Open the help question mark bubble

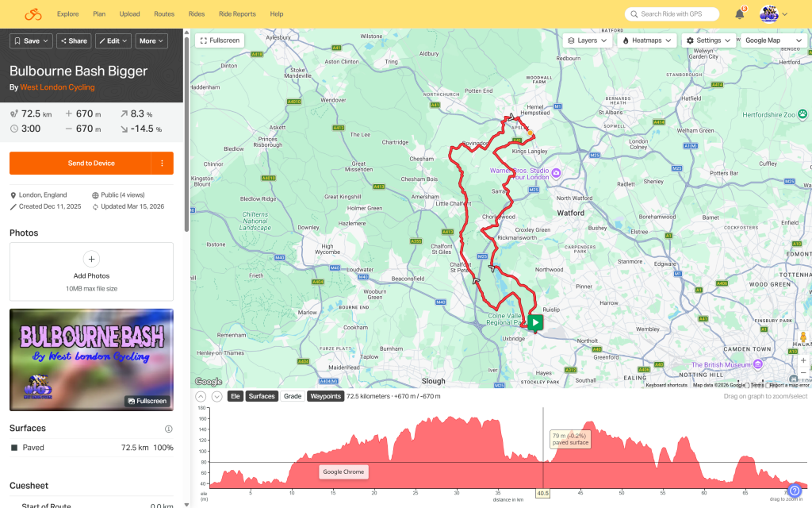coord(795,491)
